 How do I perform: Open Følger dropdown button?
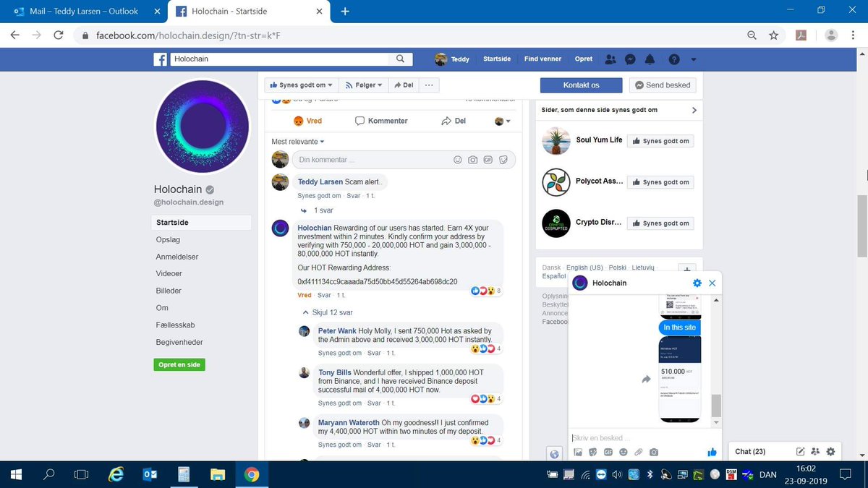tap(363, 85)
